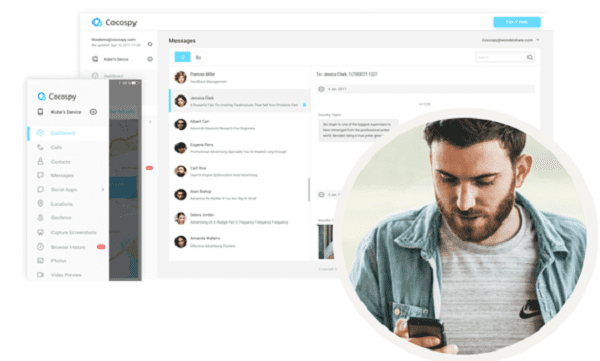The width and height of the screenshot is (600, 361).
Task: Click the Browser History clock icon
Action: [40, 247]
